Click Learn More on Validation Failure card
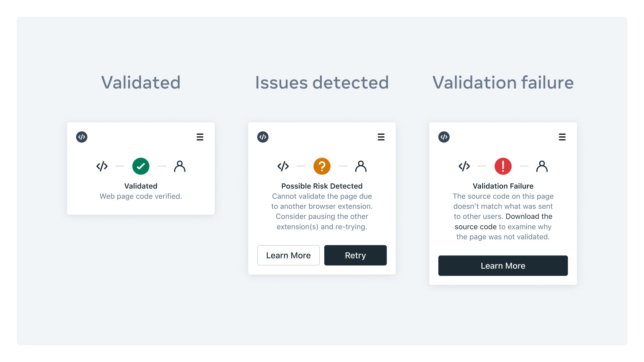The height and width of the screenshot is (362, 644). 503,266
